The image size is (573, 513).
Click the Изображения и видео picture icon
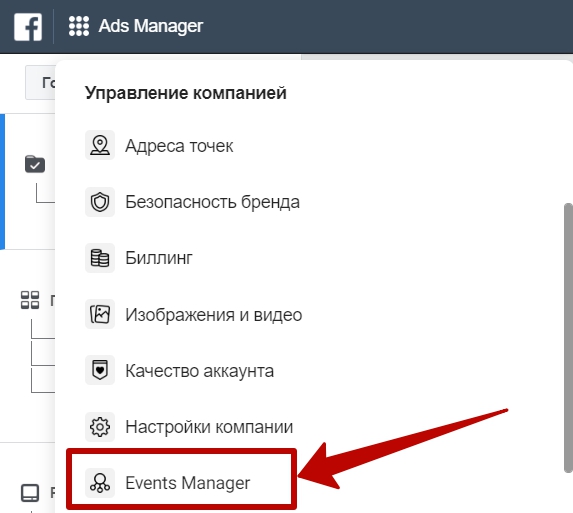[x=100, y=314]
